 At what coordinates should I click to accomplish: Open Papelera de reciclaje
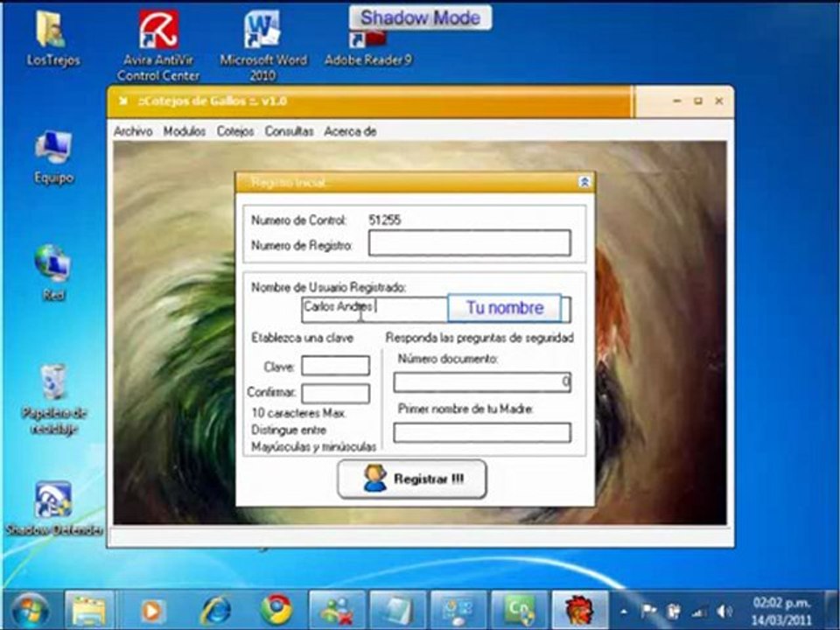click(x=53, y=399)
